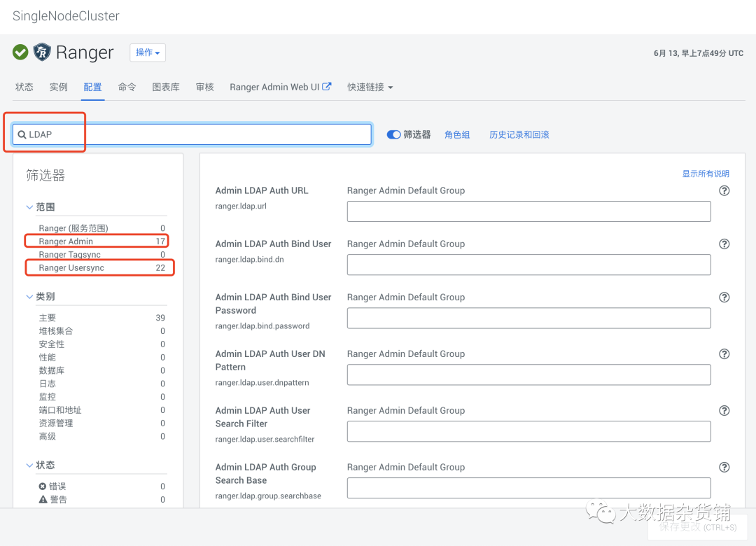Screen dimensions: 756x546
Task: Click the green health status check icon
Action: [x=20, y=52]
